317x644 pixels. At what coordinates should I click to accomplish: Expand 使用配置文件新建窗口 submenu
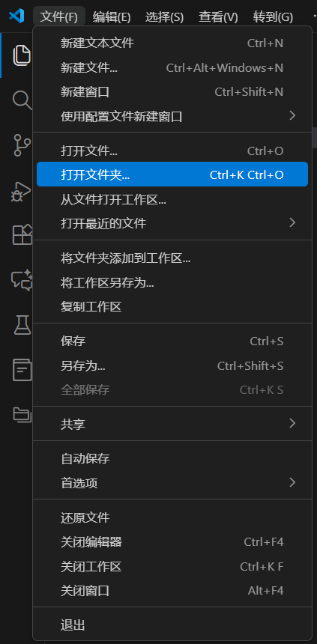pos(172,116)
